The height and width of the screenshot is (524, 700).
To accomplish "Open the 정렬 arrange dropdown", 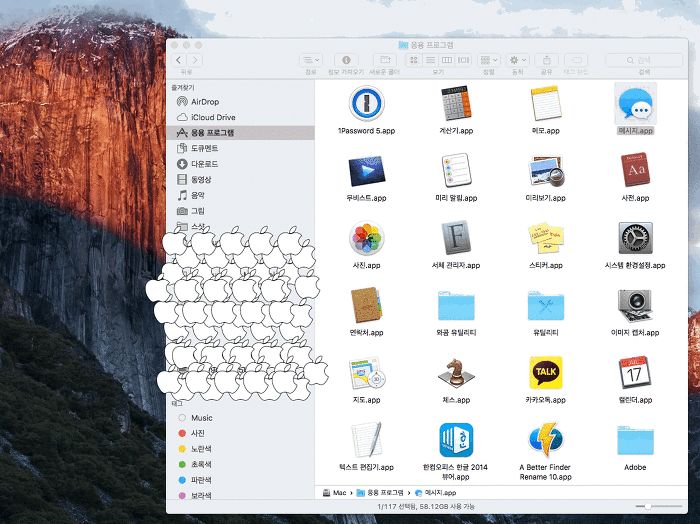I will [x=489, y=60].
